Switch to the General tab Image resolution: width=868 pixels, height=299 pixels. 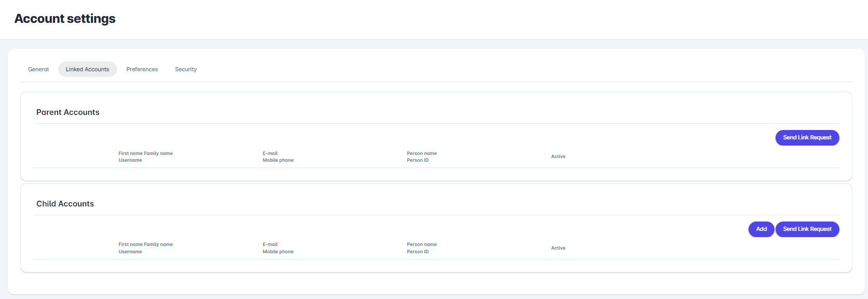coord(38,69)
